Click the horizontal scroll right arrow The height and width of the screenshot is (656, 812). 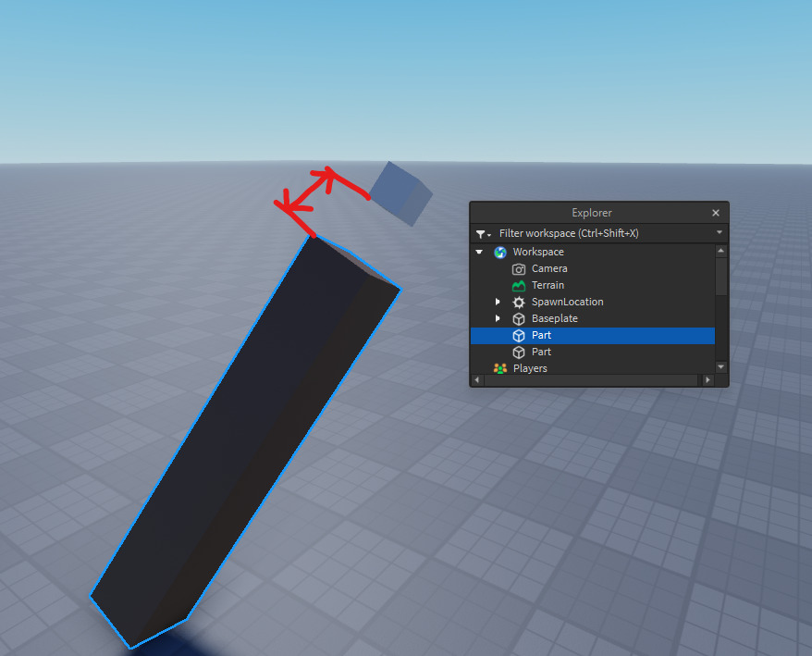coord(707,380)
